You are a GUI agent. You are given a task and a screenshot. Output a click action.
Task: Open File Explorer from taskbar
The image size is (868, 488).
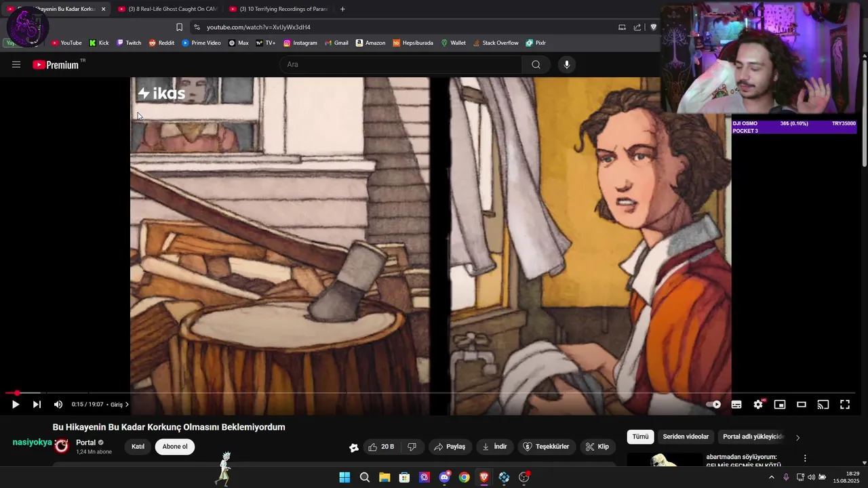pos(384,477)
